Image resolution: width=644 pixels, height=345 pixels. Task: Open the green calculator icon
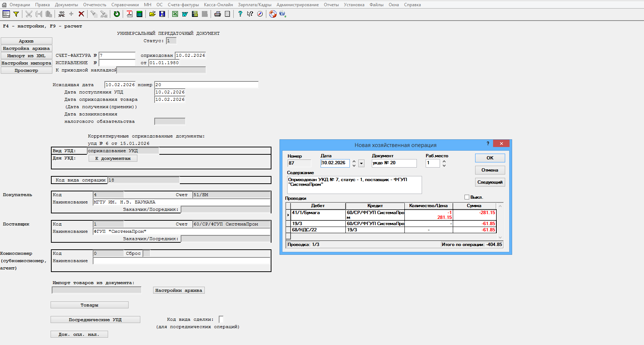[x=139, y=14]
